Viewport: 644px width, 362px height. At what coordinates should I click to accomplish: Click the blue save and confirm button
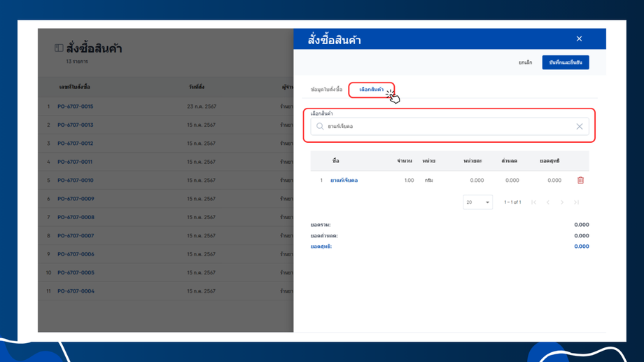coord(566,62)
